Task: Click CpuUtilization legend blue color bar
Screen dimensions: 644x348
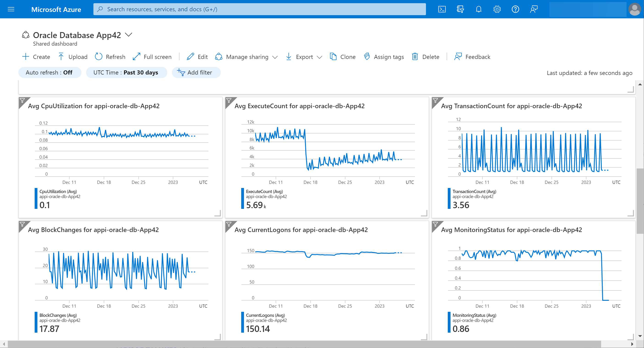Action: [x=36, y=199]
